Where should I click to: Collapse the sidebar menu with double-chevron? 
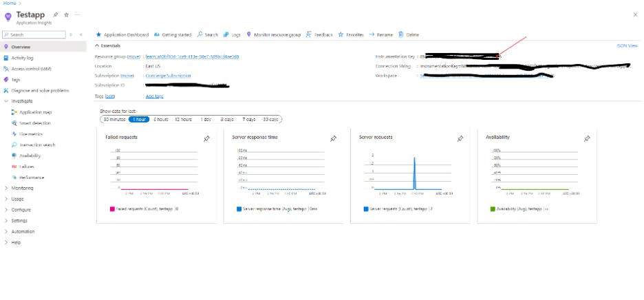tap(81, 35)
